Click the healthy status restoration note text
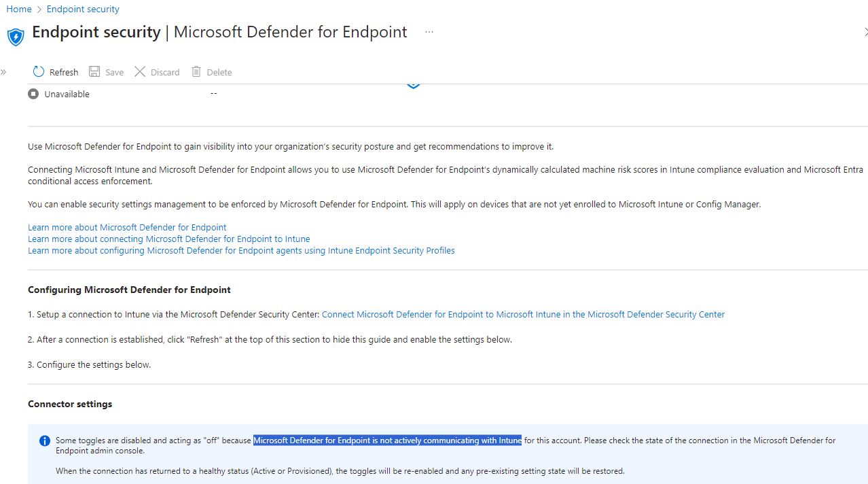This screenshot has height=484, width=868. click(340, 470)
